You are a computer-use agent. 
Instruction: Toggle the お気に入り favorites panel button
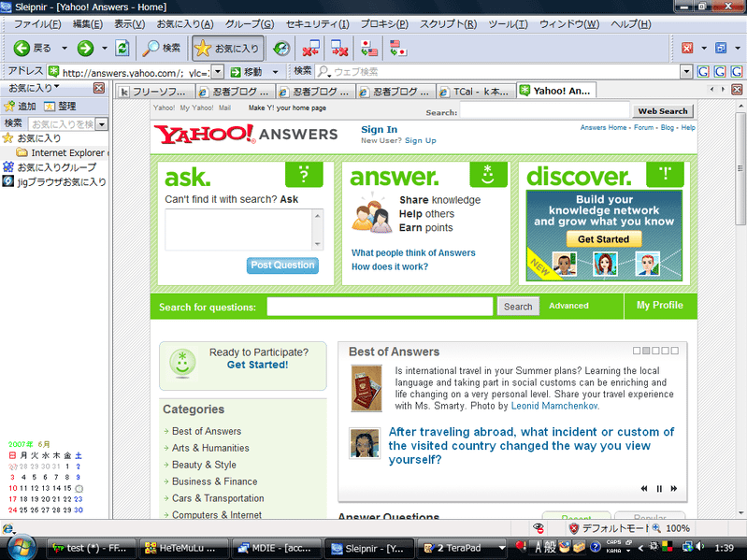click(x=227, y=48)
